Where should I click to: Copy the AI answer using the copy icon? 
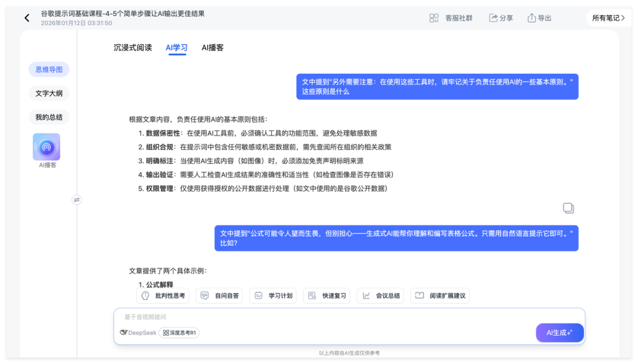(x=568, y=208)
